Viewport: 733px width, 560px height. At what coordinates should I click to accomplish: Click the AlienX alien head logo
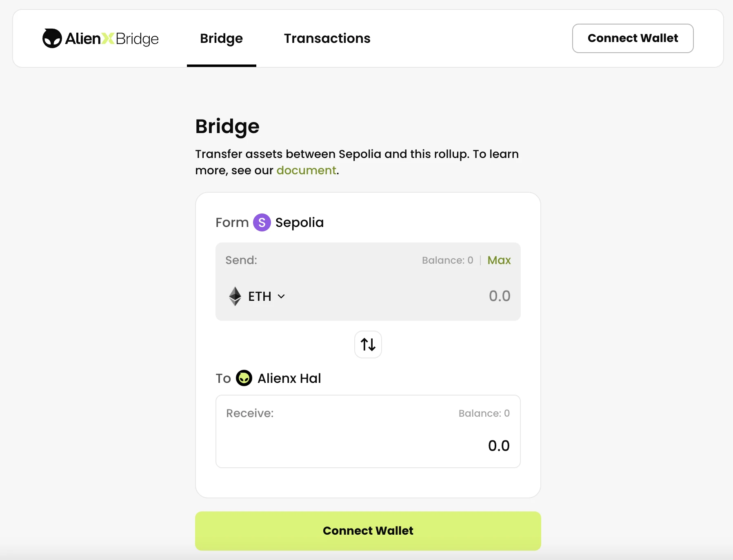pyautogui.click(x=52, y=38)
